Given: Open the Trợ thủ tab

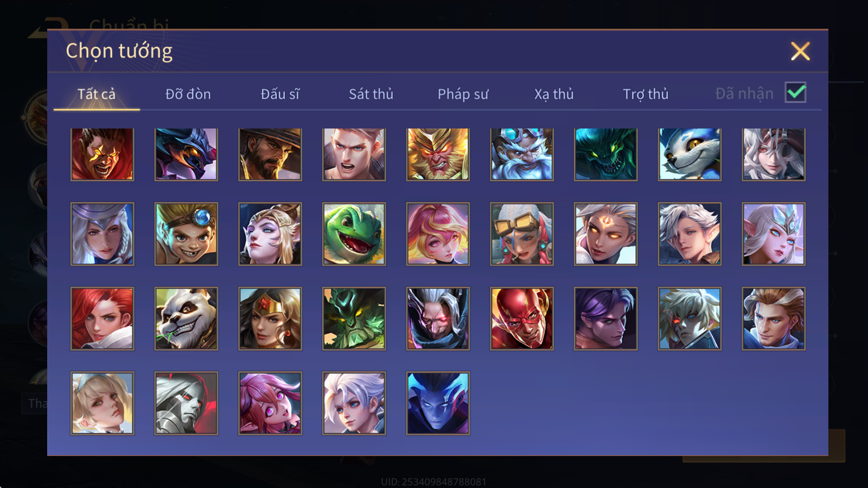Looking at the screenshot, I should [x=645, y=94].
